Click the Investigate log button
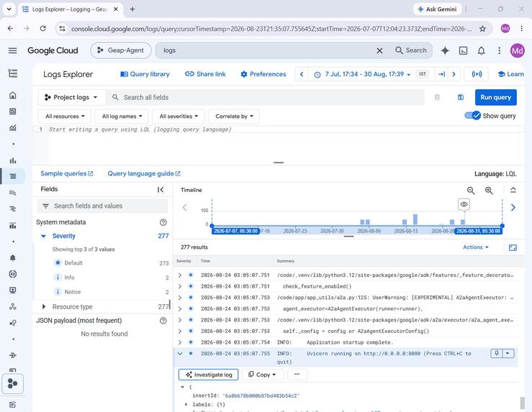This screenshot has width=532, height=412. coord(208,375)
